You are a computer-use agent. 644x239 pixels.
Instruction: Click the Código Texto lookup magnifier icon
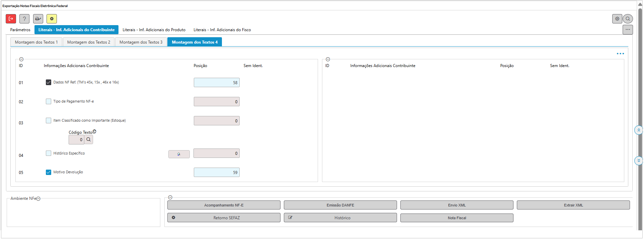pyautogui.click(x=88, y=139)
